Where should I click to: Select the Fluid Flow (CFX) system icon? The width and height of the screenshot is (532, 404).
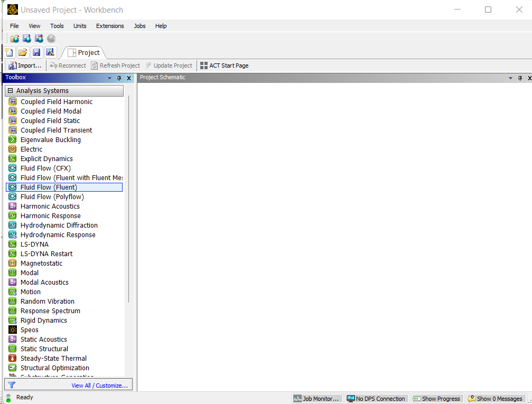click(x=13, y=168)
